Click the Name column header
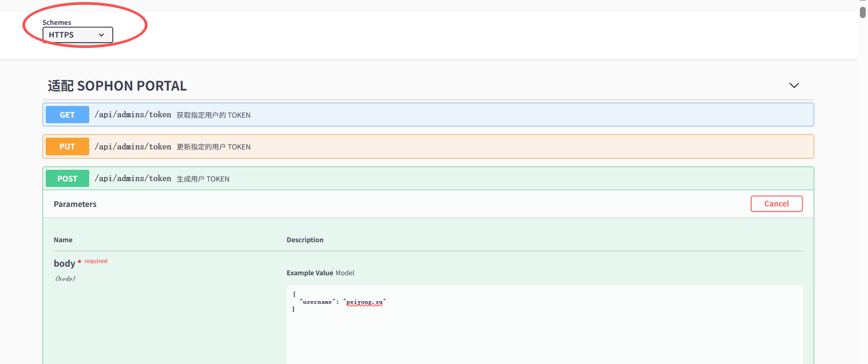This screenshot has height=364, width=868. [63, 240]
